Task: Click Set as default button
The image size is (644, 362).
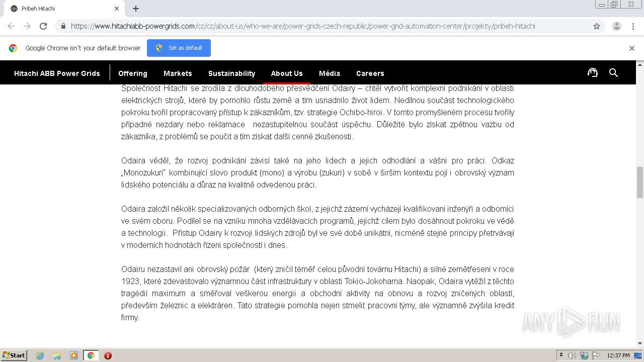Action: pyautogui.click(x=179, y=48)
